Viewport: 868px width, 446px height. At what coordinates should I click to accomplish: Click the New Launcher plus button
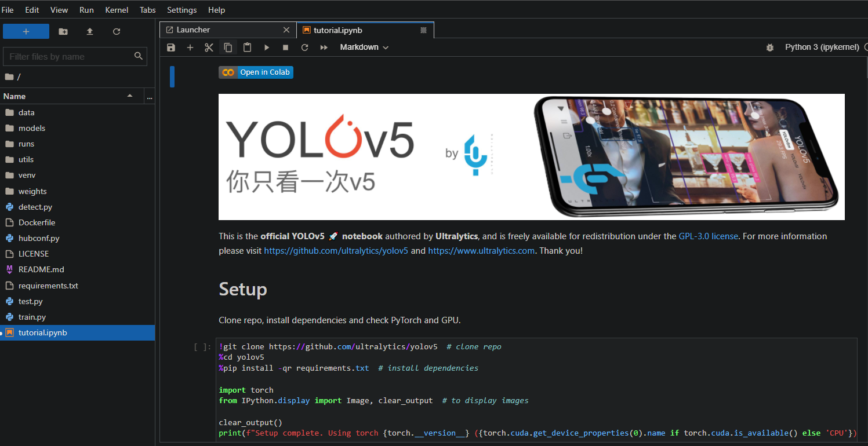click(x=26, y=31)
